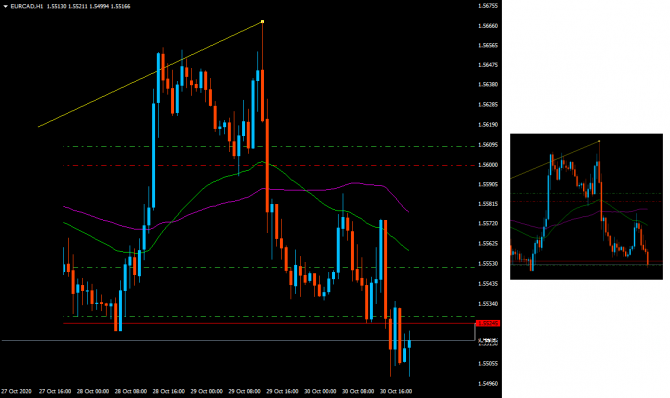
Task: Select the purple moving average line
Action: click(299, 190)
